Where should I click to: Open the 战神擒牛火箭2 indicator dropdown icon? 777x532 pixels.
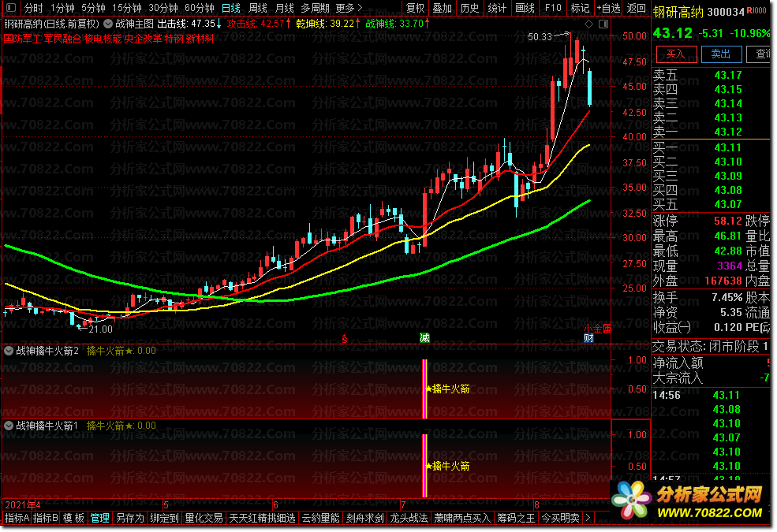(x=9, y=351)
